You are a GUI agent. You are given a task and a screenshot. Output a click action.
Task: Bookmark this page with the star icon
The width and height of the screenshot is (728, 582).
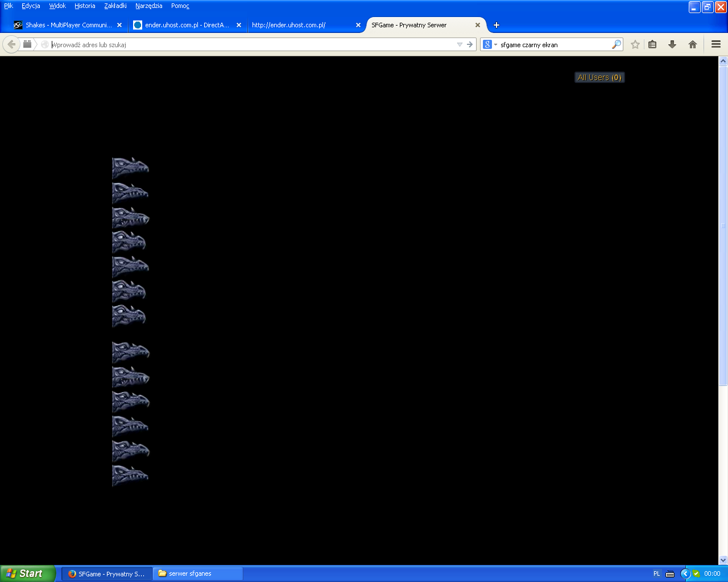(635, 44)
